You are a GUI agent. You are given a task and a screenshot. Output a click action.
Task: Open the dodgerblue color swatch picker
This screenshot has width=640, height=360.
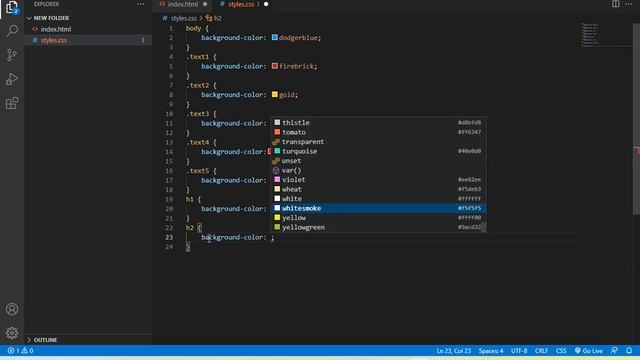click(275, 37)
